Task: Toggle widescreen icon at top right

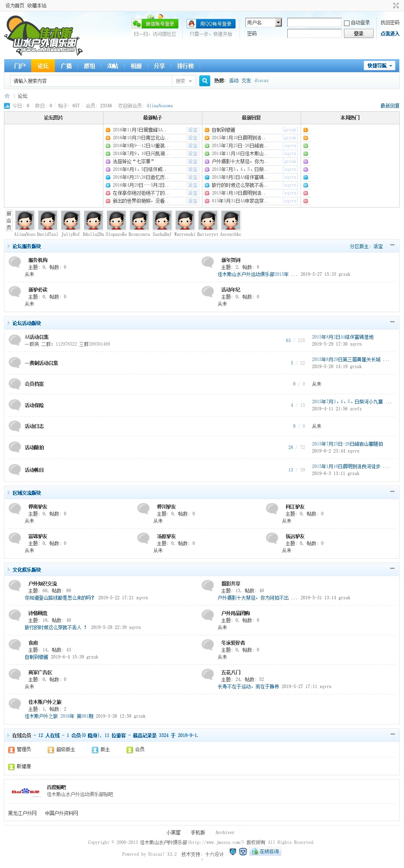Action: [x=396, y=6]
